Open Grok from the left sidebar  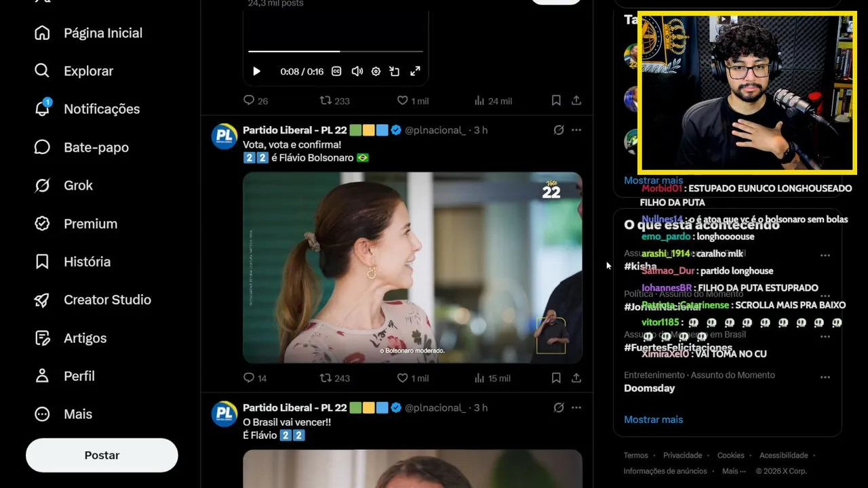click(x=64, y=185)
